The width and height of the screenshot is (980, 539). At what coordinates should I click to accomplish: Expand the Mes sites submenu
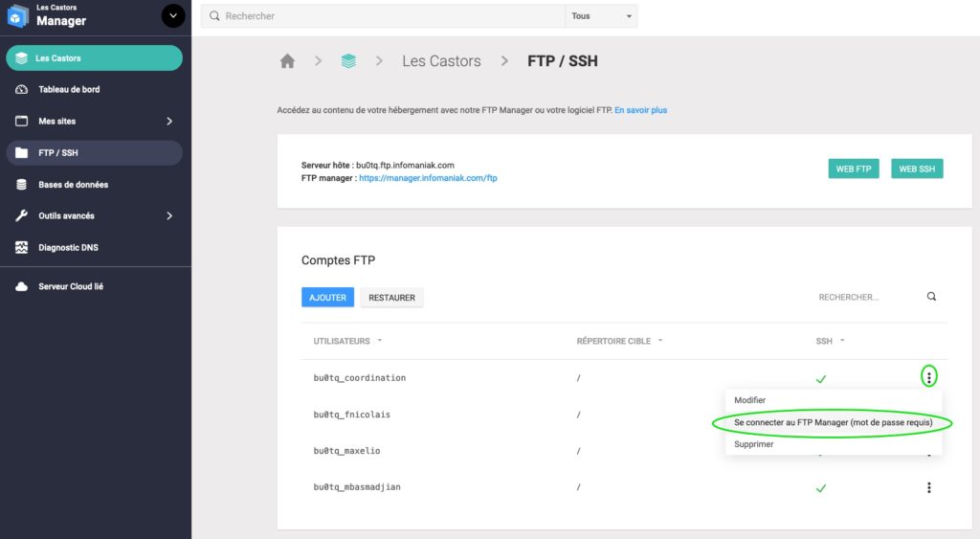[x=169, y=122]
